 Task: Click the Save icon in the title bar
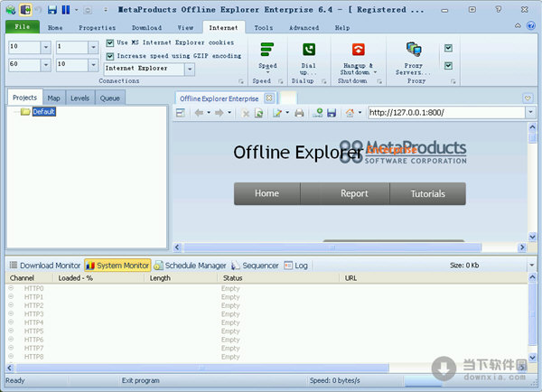point(52,10)
